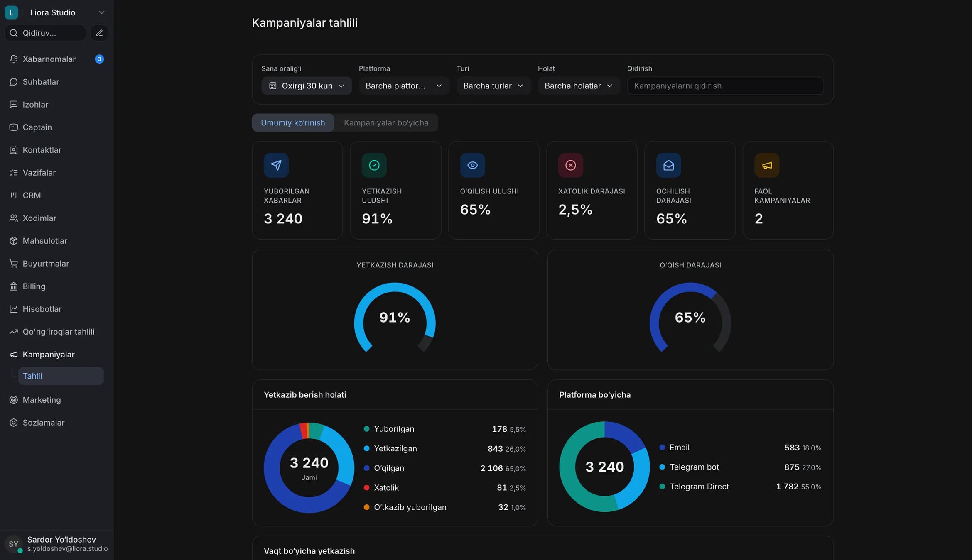Click the CRM kanban icon
This screenshot has height=560, width=972.
click(x=14, y=195)
